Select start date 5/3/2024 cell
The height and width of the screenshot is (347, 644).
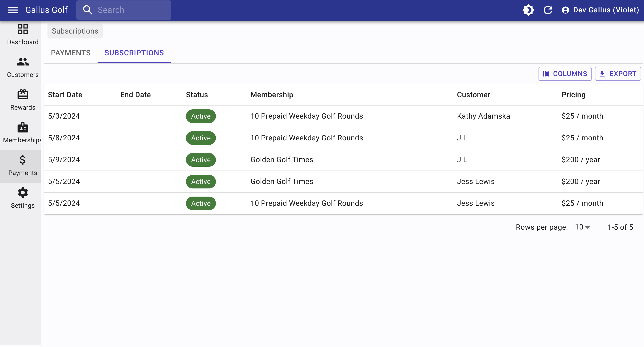[x=64, y=116]
